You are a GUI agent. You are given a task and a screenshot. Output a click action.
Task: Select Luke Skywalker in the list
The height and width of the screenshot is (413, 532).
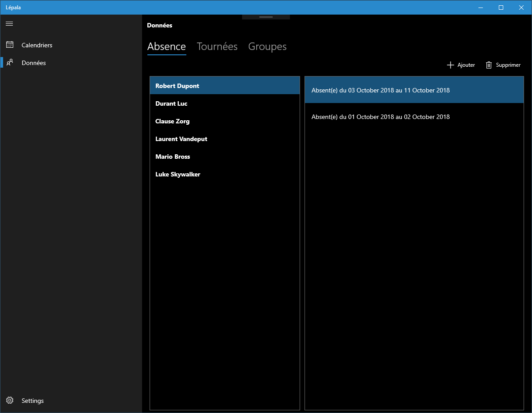click(225, 174)
